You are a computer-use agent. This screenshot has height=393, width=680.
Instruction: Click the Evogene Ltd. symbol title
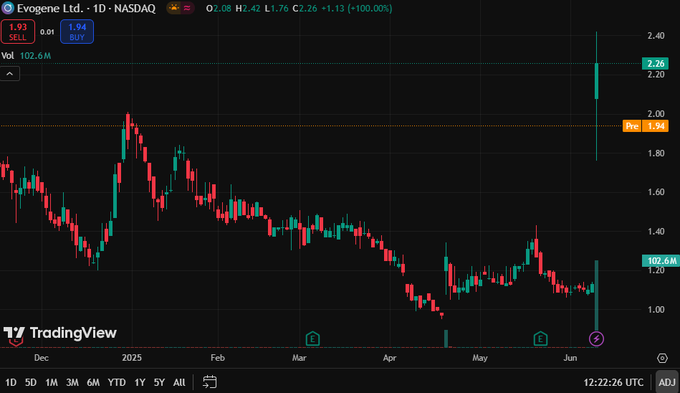point(49,8)
